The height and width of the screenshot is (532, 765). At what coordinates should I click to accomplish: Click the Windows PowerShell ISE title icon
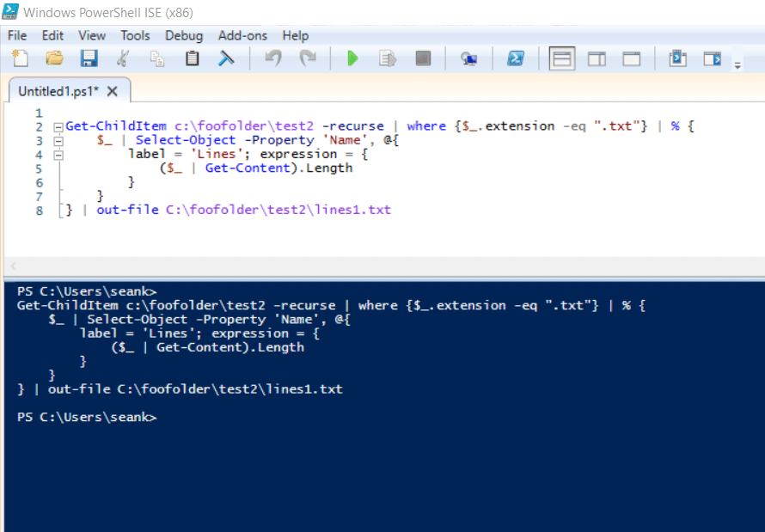[10, 12]
